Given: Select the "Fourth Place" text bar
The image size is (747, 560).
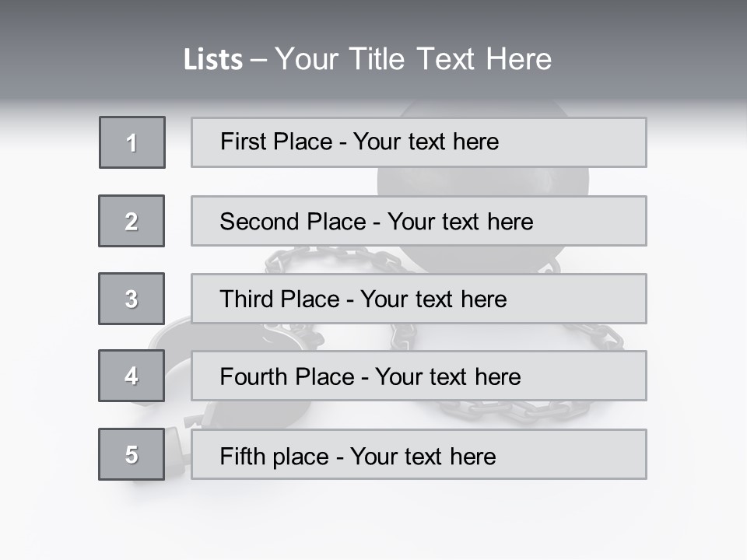Looking at the screenshot, I should point(419,376).
